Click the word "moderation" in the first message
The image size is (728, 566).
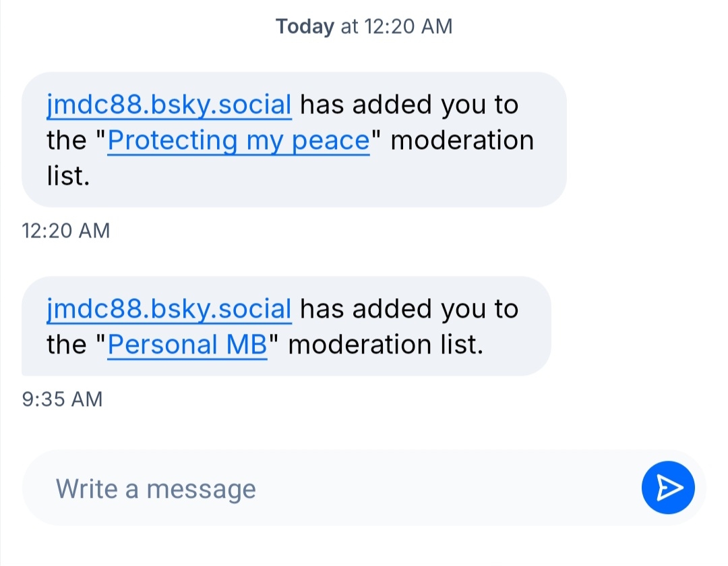pos(462,140)
